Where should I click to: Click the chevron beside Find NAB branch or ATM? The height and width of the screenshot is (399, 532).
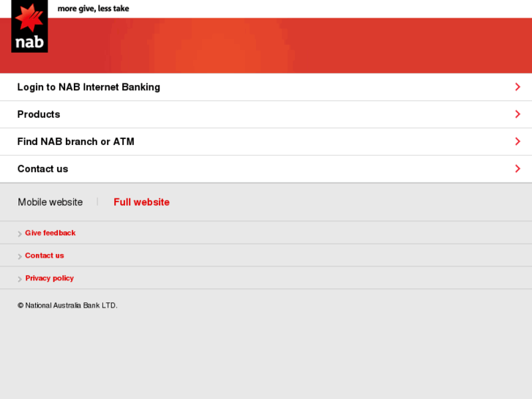(x=517, y=141)
